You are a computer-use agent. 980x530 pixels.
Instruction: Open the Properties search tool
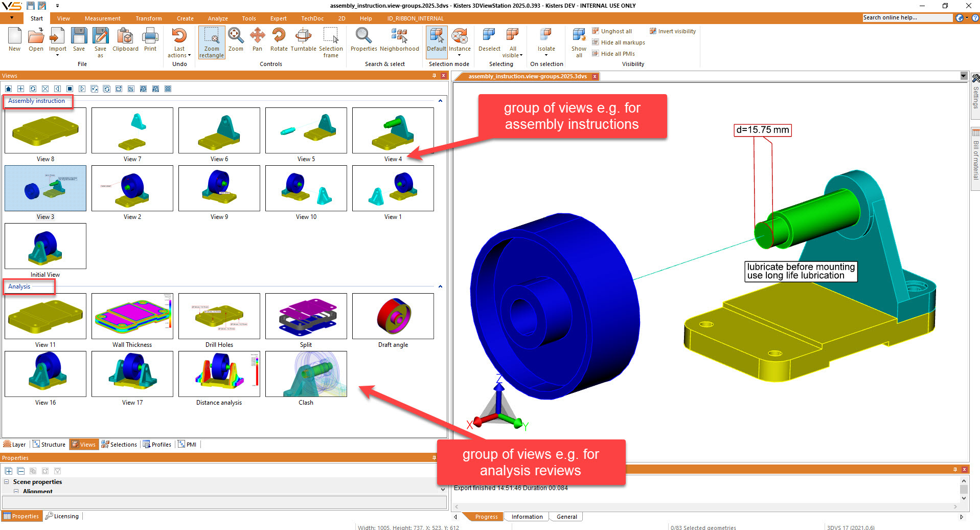(363, 39)
